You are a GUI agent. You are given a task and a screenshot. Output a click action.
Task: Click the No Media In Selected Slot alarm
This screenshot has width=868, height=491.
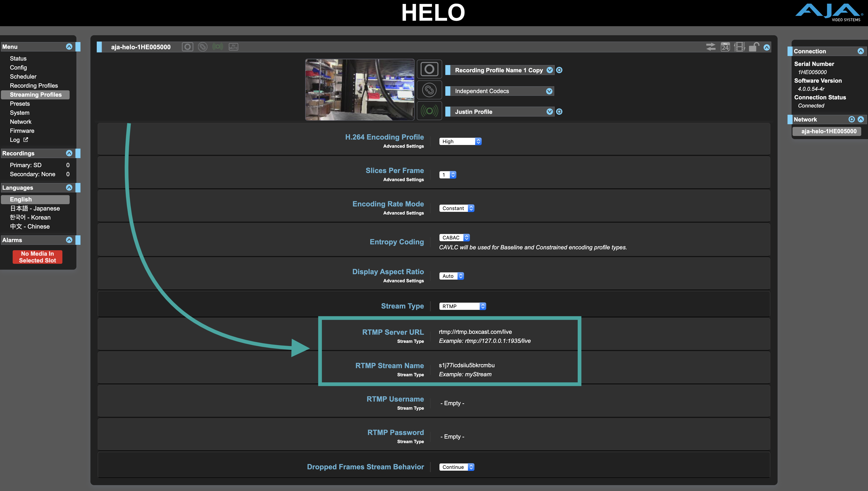38,257
